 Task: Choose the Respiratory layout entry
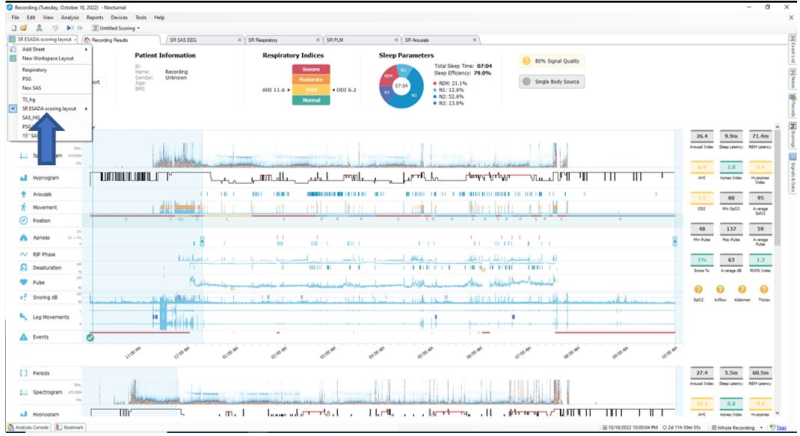pyautogui.click(x=49, y=70)
